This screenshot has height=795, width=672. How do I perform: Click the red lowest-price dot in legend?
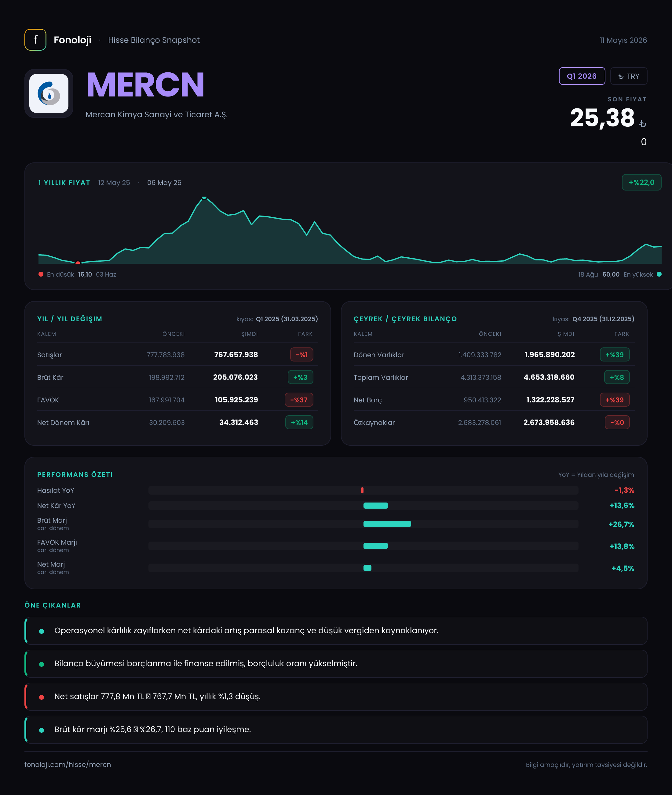click(x=41, y=274)
